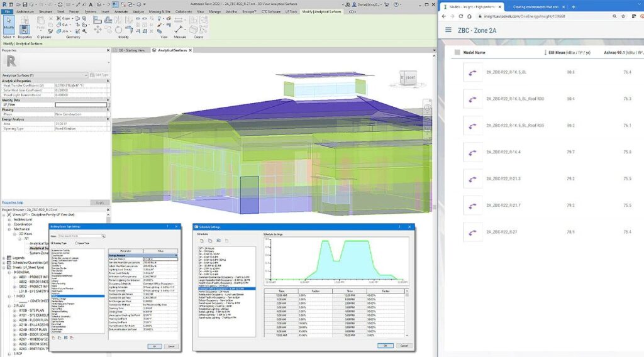Click the Text 'A' icon in quick access toolbar
This screenshot has height=357, width=644.
click(91, 4)
